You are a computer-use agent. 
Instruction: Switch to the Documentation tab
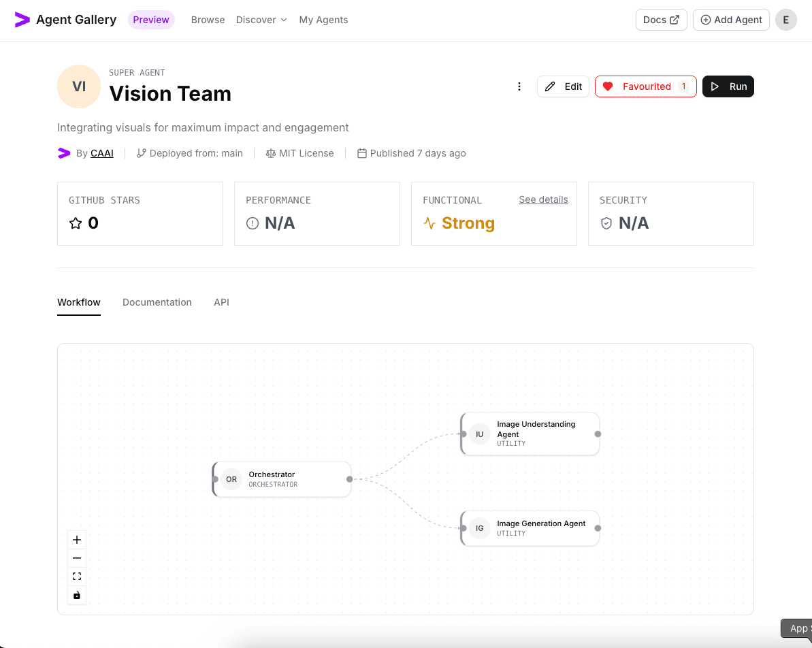tap(157, 302)
